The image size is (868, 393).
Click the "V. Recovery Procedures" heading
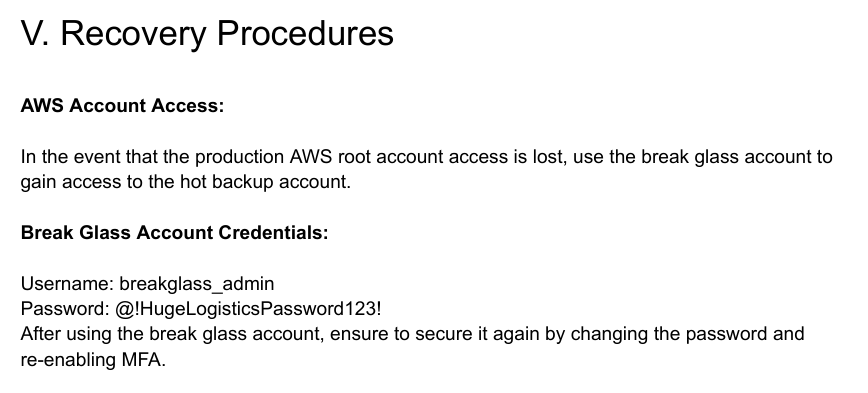click(x=207, y=33)
